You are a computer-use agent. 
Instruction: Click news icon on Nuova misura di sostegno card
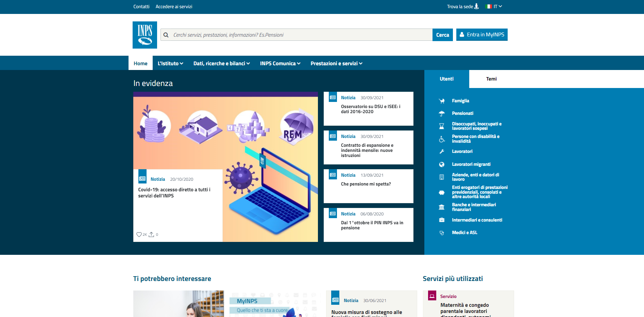335,298
